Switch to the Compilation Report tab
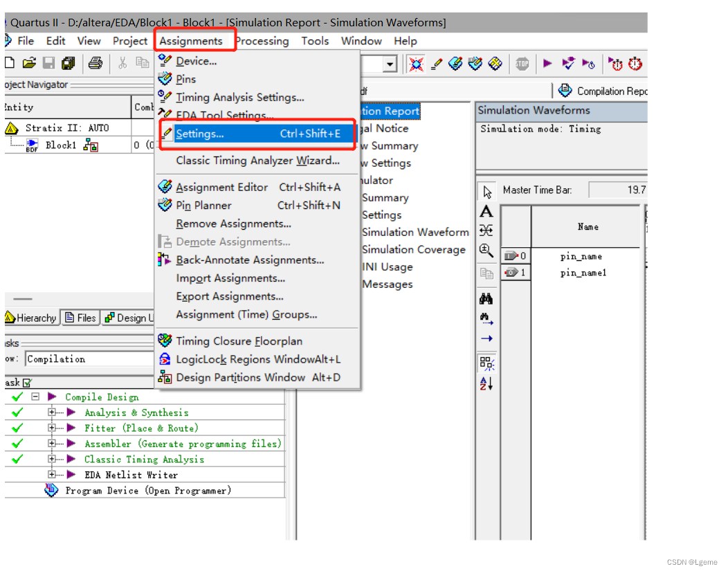The width and height of the screenshot is (728, 573). tap(603, 91)
